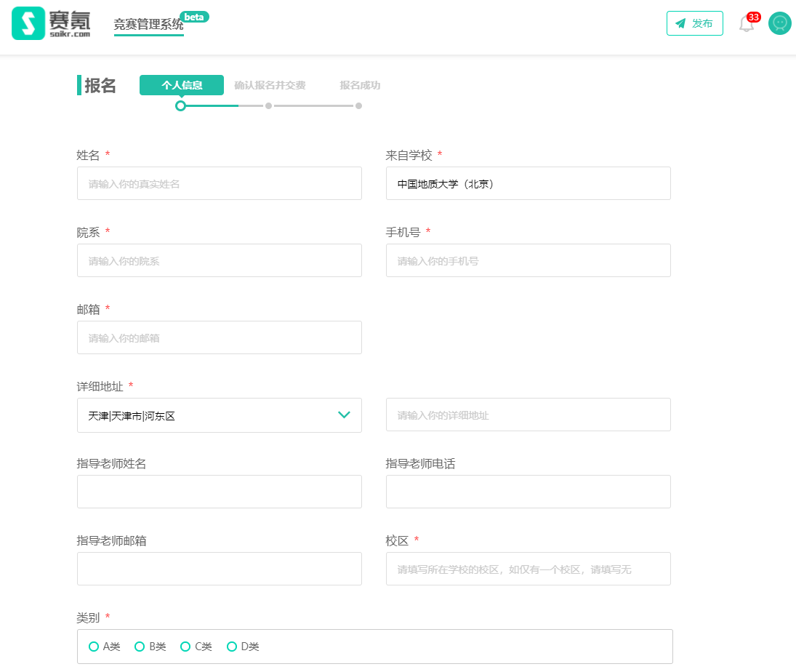Click the 手机号 phone number field
The width and height of the screenshot is (796, 672).
coord(528,260)
